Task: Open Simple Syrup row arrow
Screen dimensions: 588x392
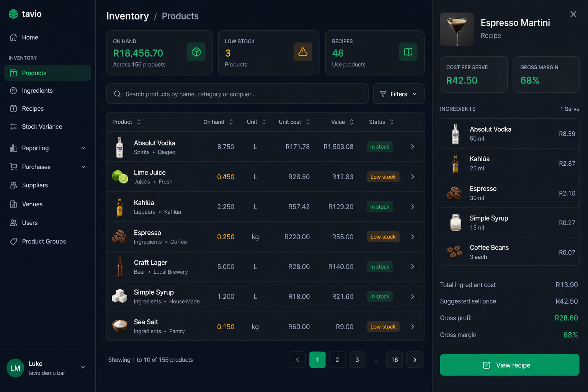Action: [413, 297]
